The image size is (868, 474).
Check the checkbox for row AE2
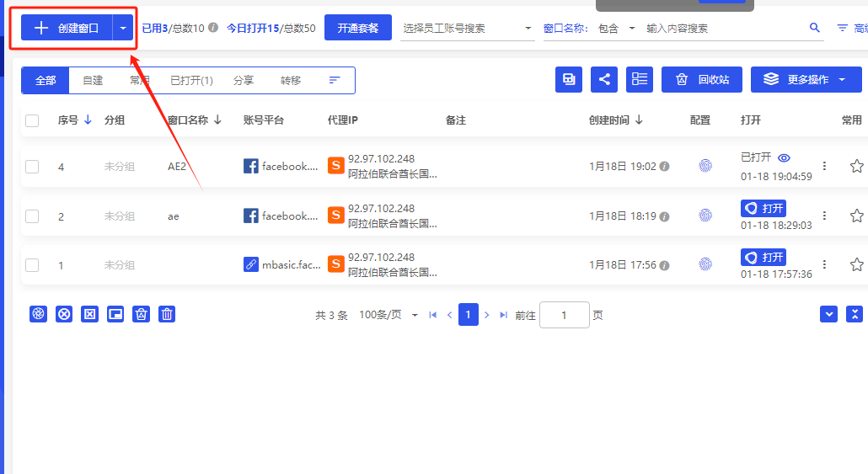click(32, 167)
